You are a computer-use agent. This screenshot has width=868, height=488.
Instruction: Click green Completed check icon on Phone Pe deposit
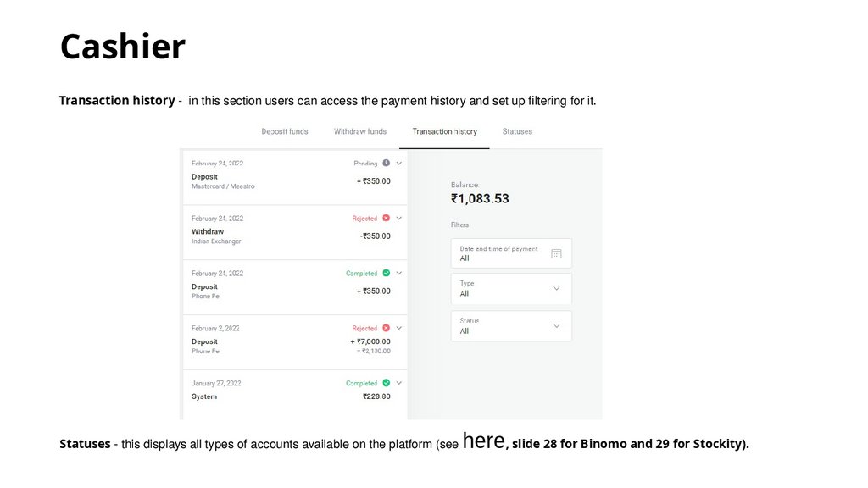[386, 273]
